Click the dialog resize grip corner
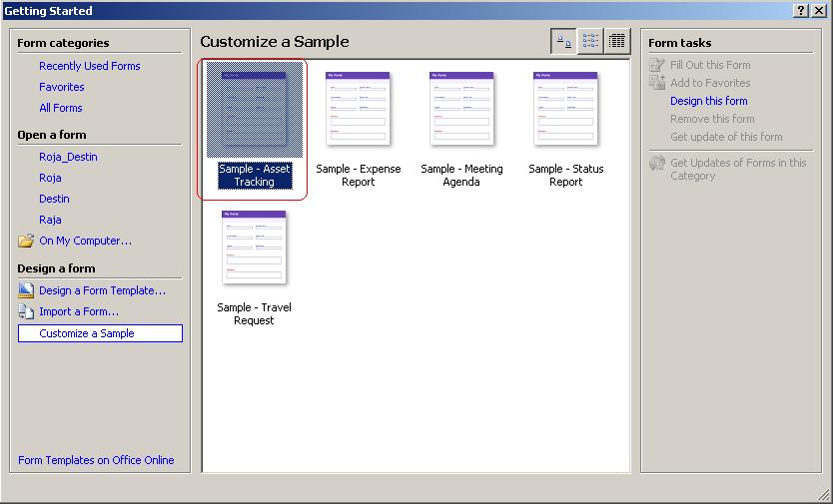This screenshot has height=504, width=833. pyautogui.click(x=823, y=494)
